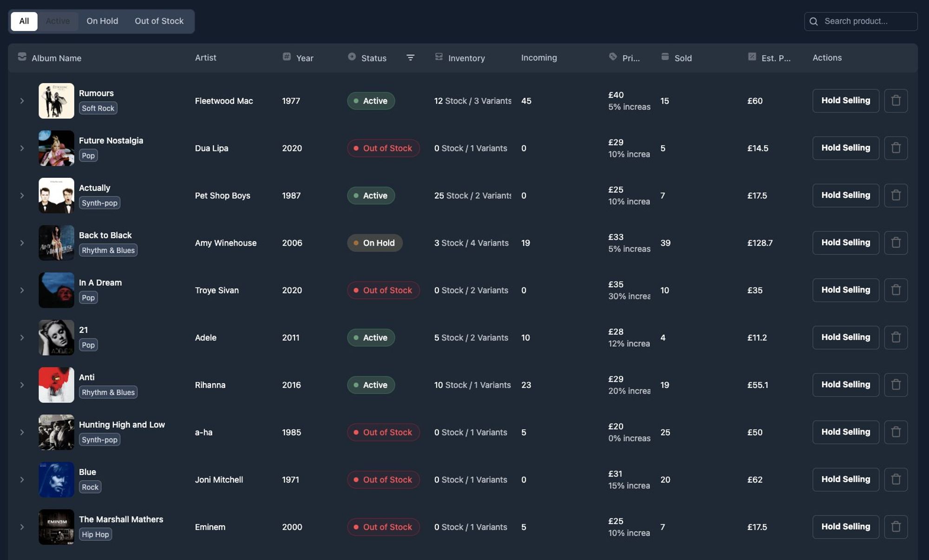Expand Hunting High and Low row

click(22, 432)
